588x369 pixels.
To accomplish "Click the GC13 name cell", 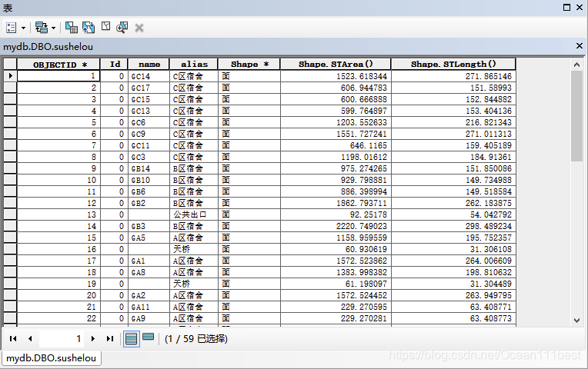I will 149,111.
